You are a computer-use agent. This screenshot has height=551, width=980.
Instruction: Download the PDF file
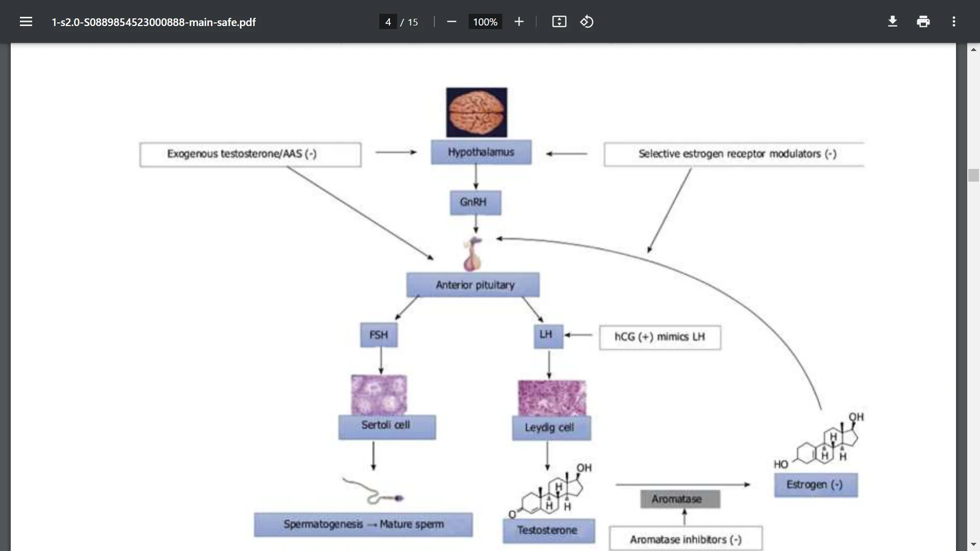893,21
